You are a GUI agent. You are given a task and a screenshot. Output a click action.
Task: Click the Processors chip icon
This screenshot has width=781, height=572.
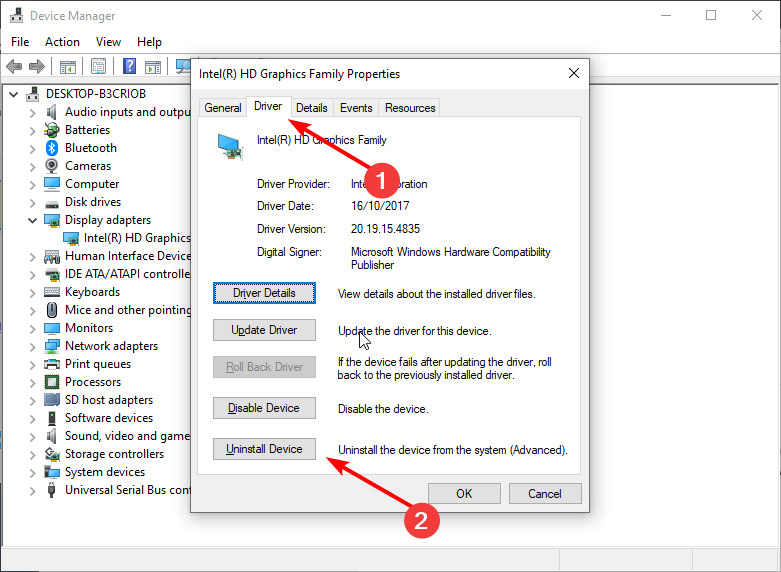point(52,382)
